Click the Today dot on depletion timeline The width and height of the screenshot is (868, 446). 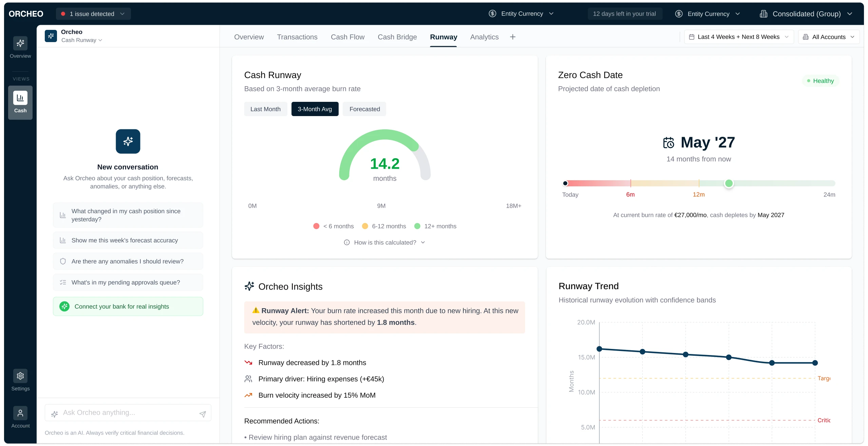click(565, 183)
